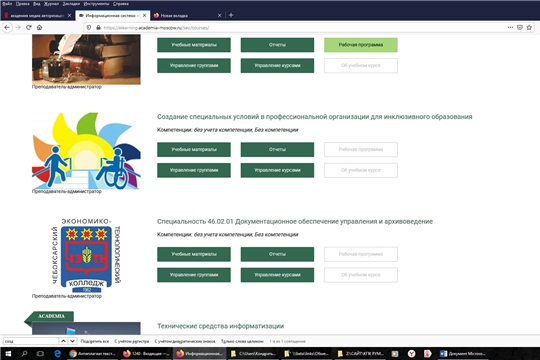The height and width of the screenshot is (360, 540).
Task: Click the Чебоксарский колледж logo thumbnail
Action: coord(86,255)
